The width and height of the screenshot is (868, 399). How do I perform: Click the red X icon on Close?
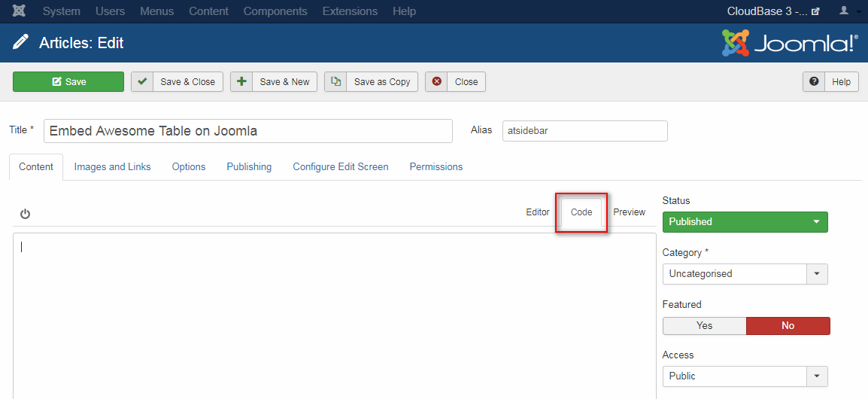(436, 81)
